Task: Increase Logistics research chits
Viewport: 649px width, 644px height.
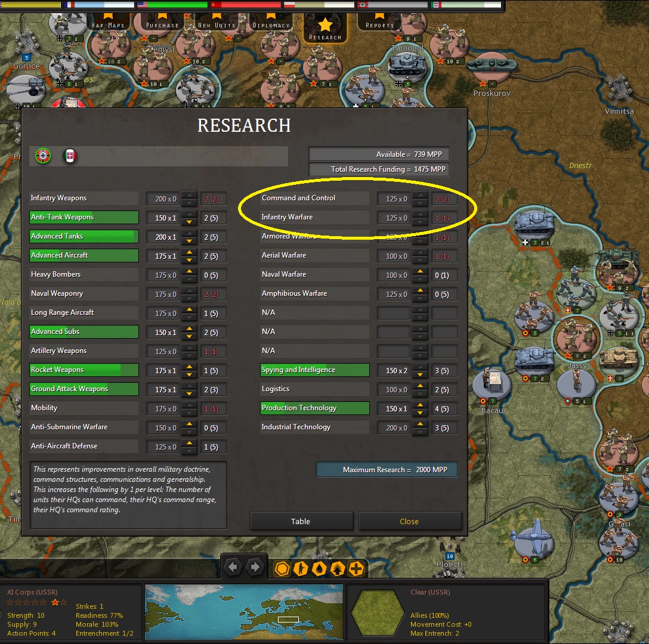Action: point(420,386)
